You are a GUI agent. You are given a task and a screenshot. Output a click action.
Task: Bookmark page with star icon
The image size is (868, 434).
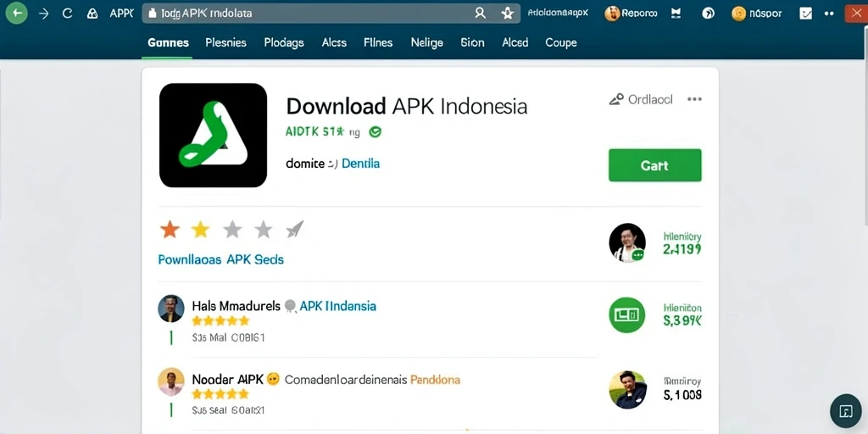[x=507, y=14]
